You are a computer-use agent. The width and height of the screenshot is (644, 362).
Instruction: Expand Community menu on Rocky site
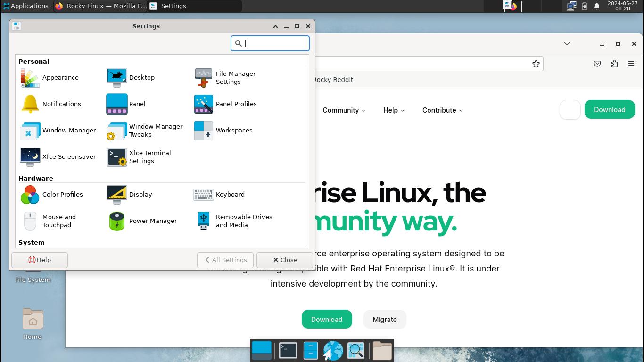pos(344,110)
